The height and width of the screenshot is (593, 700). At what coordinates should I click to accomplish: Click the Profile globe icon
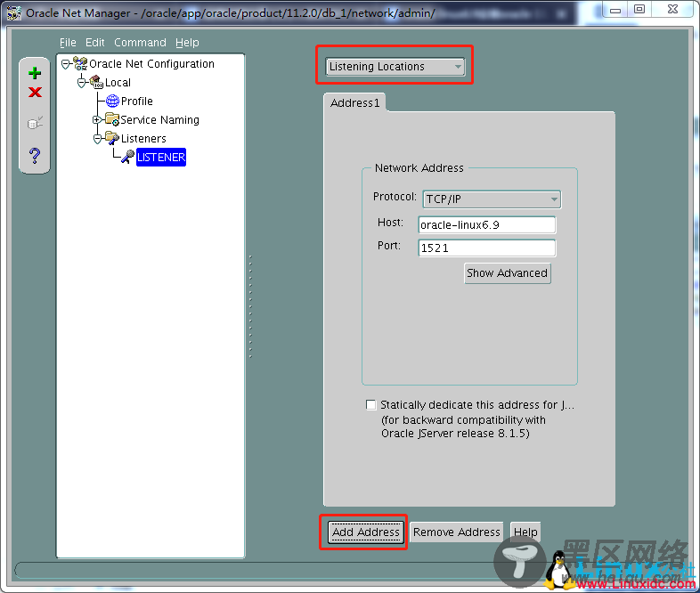coord(112,102)
